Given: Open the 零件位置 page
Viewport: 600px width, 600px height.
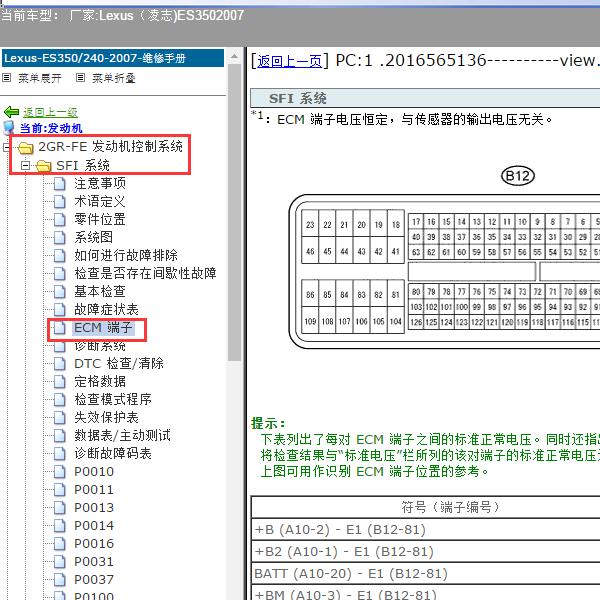Looking at the screenshot, I should point(100,219).
